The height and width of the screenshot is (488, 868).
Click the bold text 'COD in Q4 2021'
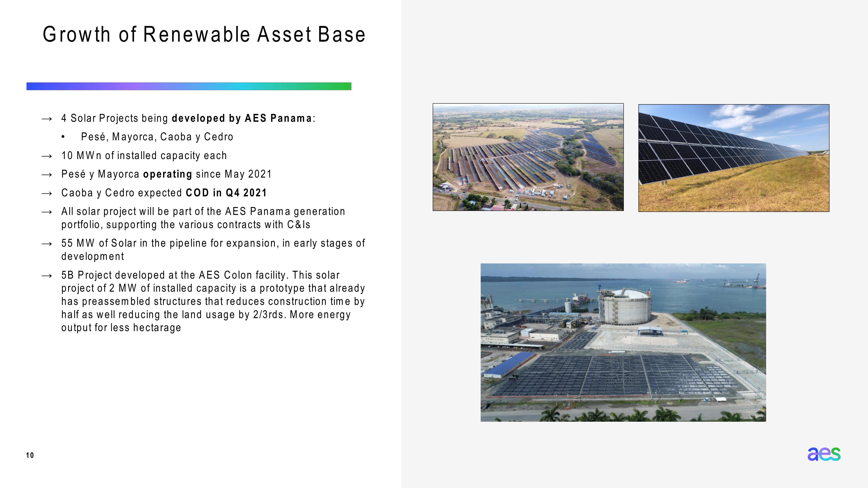226,193
